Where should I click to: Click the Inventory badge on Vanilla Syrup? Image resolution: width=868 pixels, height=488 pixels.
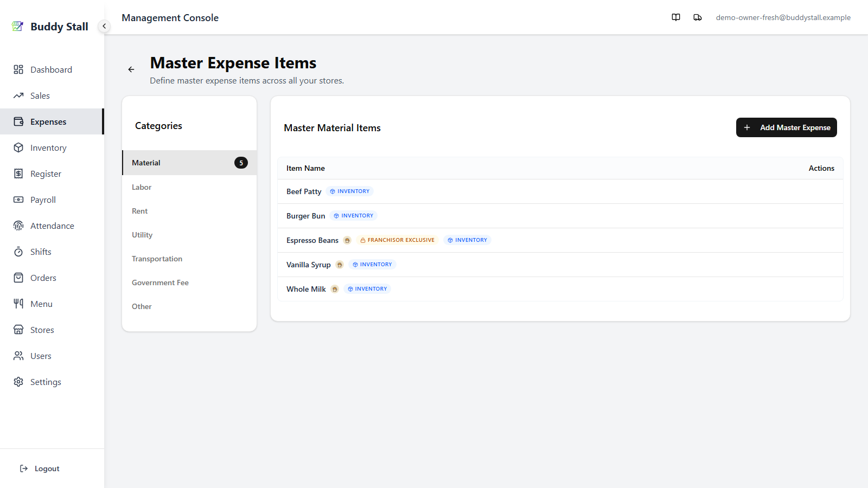372,265
